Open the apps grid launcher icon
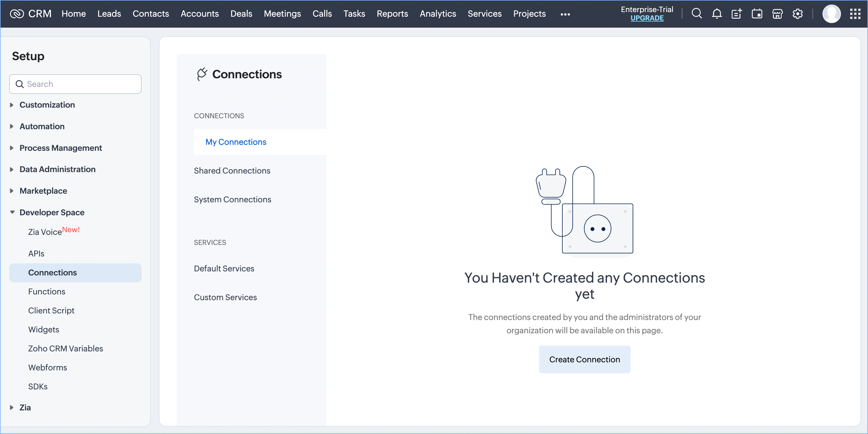This screenshot has height=434, width=868. click(x=855, y=14)
